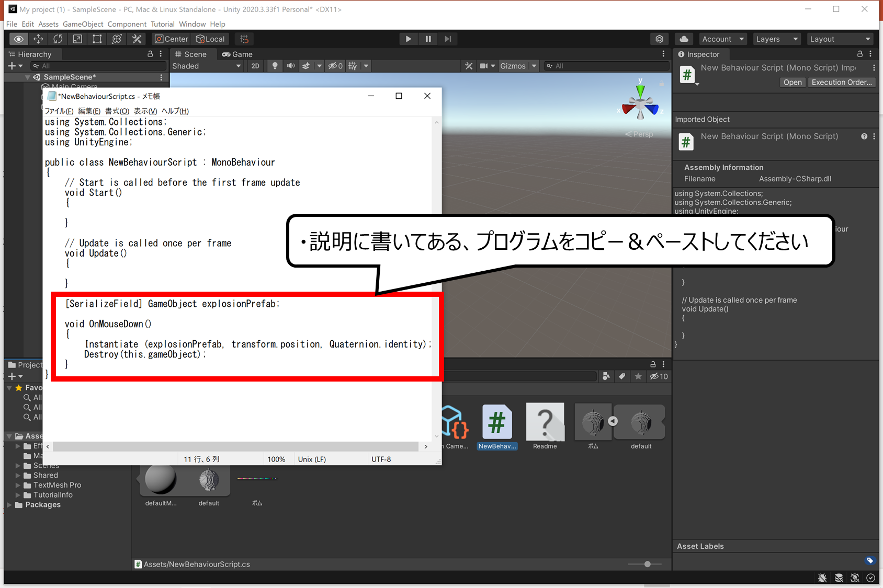Open Shared folder in Project
This screenshot has width=883, height=588.
(46, 475)
